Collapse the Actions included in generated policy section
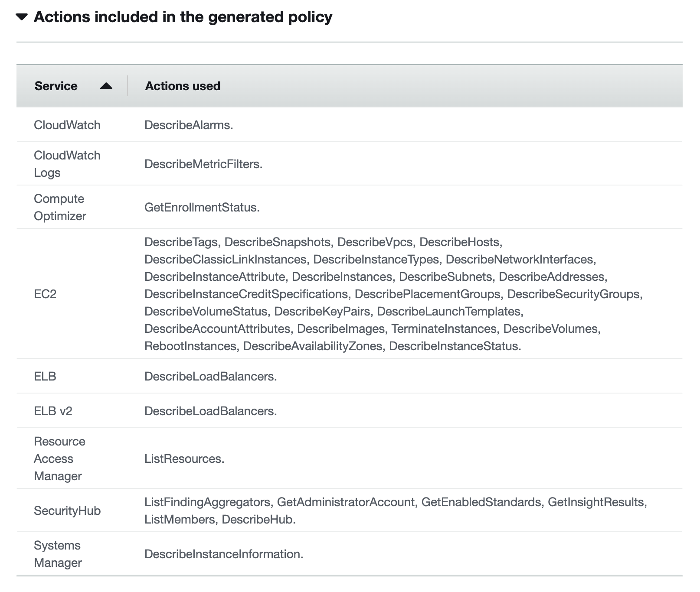 [x=22, y=17]
